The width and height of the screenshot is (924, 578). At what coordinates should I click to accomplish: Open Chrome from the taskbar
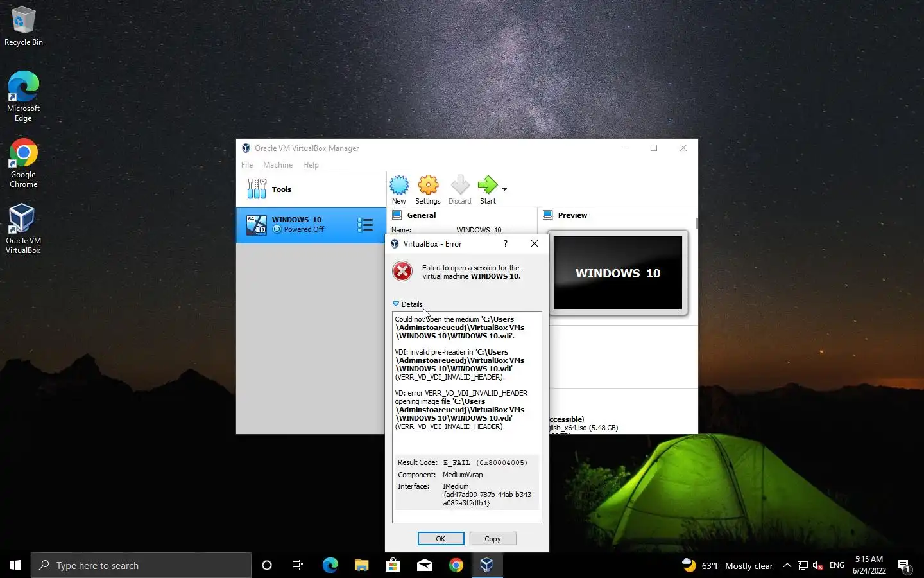click(x=456, y=565)
